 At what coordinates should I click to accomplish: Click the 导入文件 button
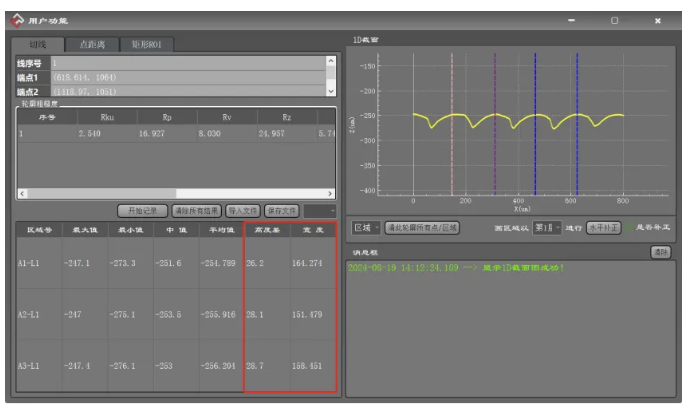click(x=243, y=211)
